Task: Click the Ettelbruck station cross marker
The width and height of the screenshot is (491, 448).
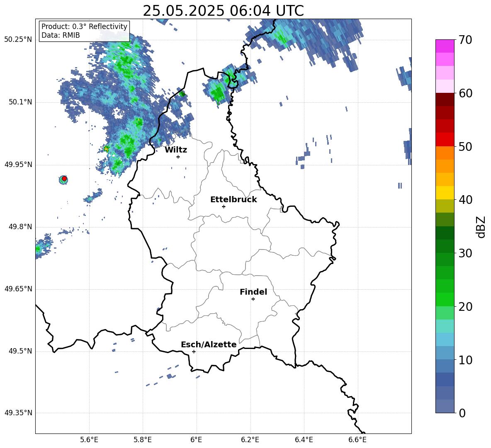Action: click(224, 206)
